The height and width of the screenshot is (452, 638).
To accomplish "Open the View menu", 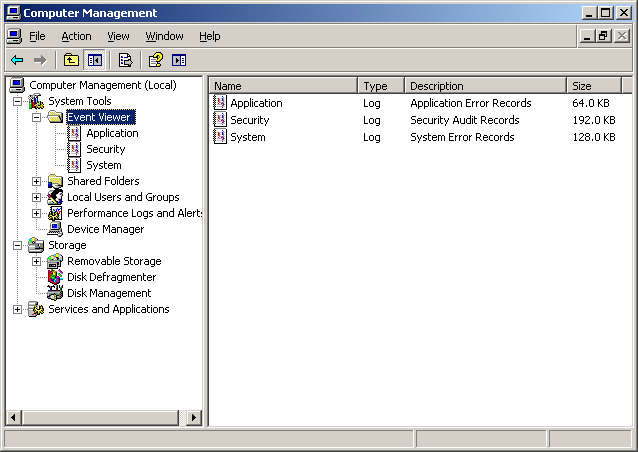I will coord(118,36).
